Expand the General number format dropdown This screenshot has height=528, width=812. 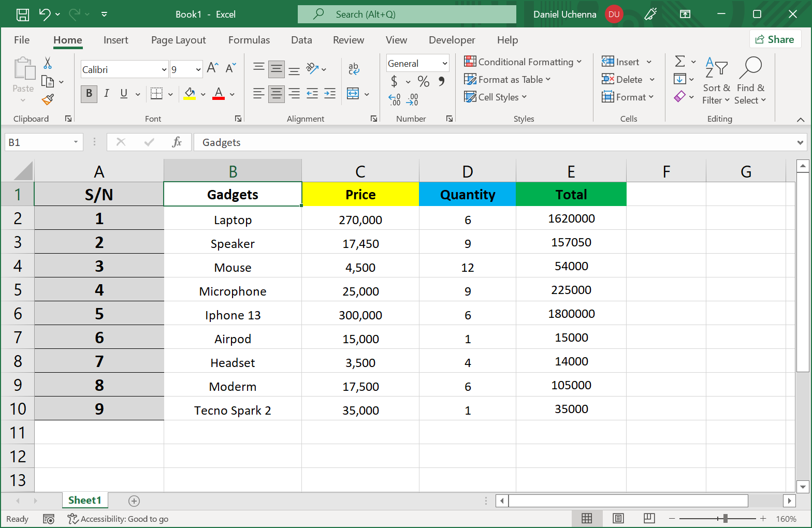(x=444, y=63)
